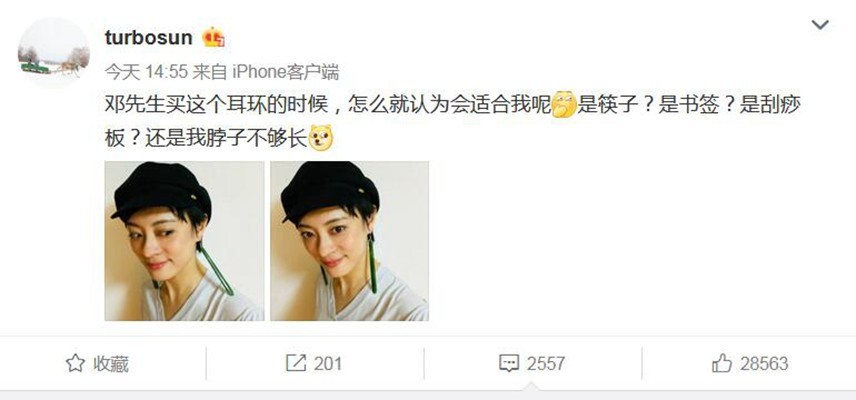Click the crown membership badge icon
The image size is (856, 400).
point(213,38)
